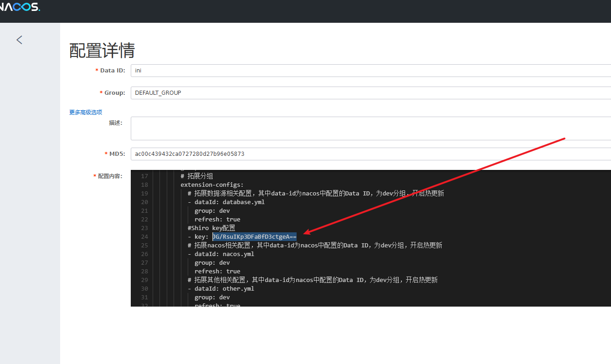Image resolution: width=611 pixels, height=364 pixels.
Task: Click the #Shiro key配置 comment line
Action: tap(211, 228)
